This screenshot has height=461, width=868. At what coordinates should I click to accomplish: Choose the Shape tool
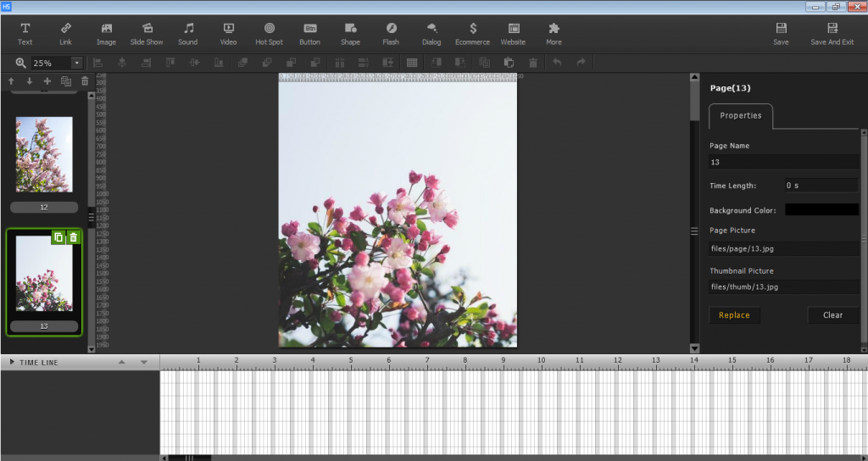(350, 34)
